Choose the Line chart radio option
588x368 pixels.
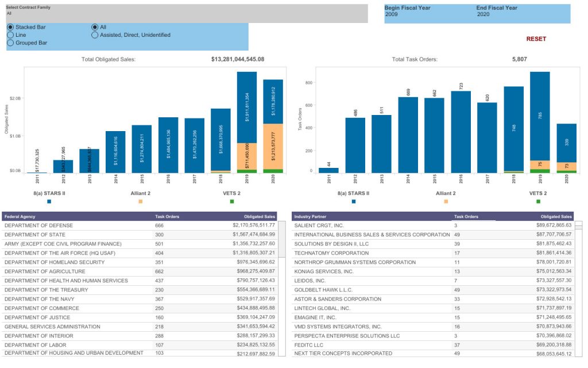point(10,35)
